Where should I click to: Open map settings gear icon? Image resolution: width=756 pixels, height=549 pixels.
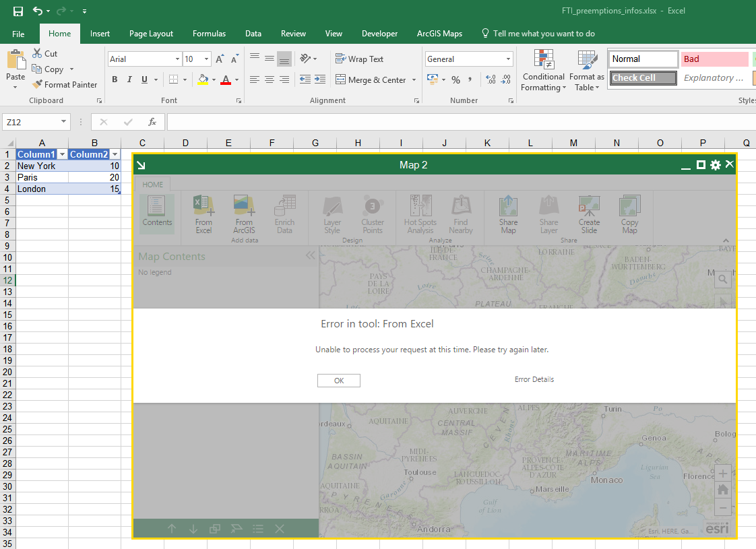pos(715,165)
